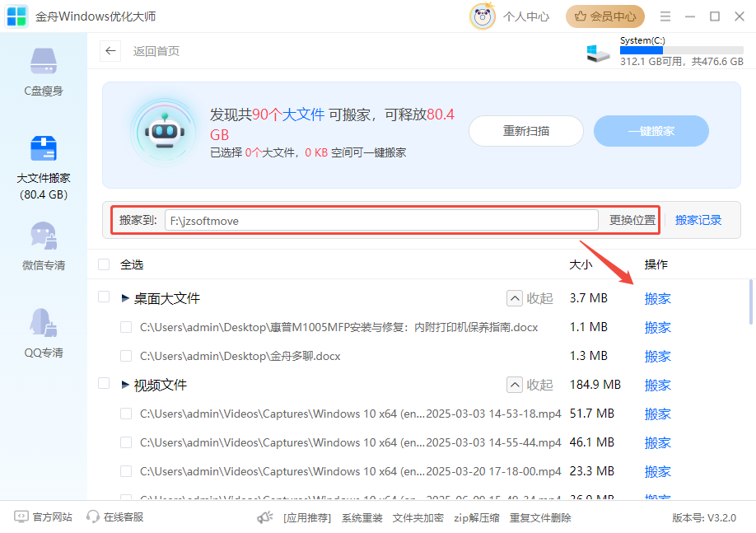
Task: Click the megaphone announcement icon
Action: click(x=265, y=517)
